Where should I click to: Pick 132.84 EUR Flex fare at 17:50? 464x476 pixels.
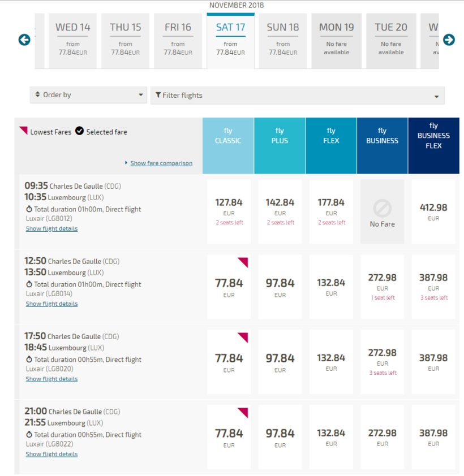[331, 362]
